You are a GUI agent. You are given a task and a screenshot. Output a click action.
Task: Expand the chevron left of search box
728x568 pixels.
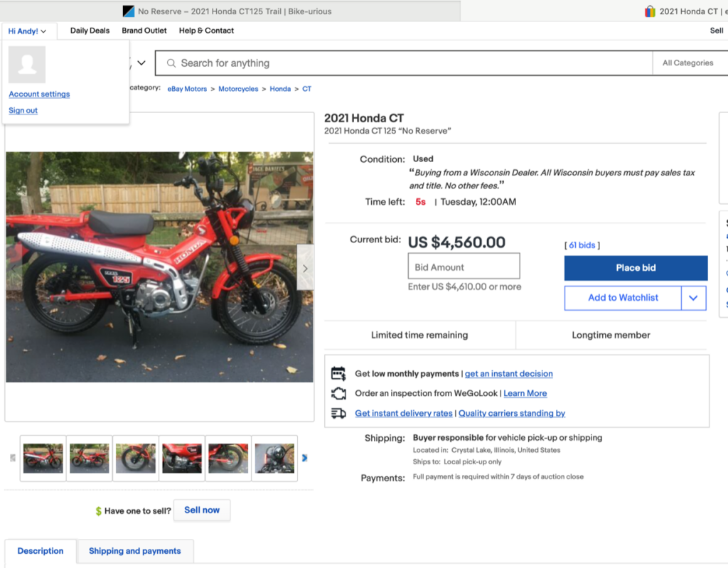(141, 63)
